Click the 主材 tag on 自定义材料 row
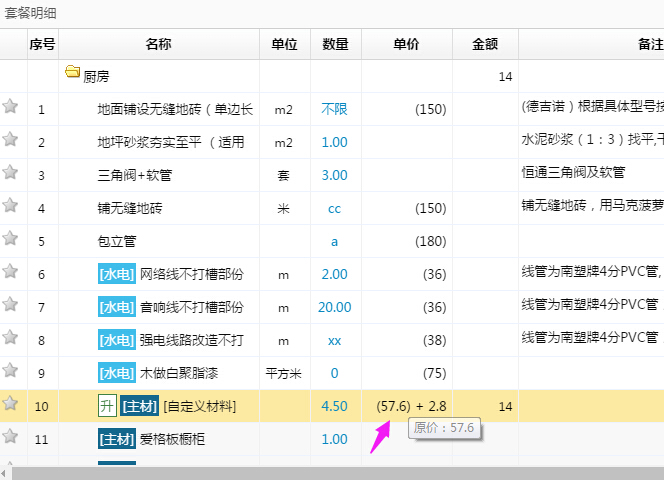 (138, 406)
